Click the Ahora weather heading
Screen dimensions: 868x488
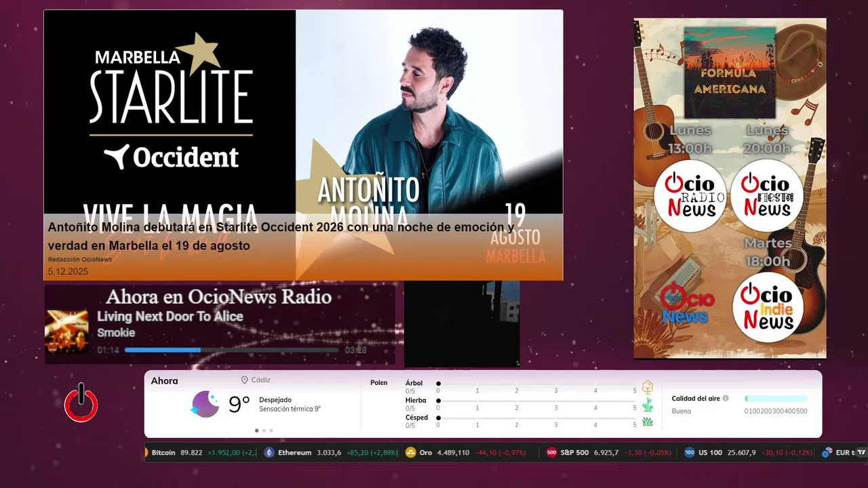[164, 381]
